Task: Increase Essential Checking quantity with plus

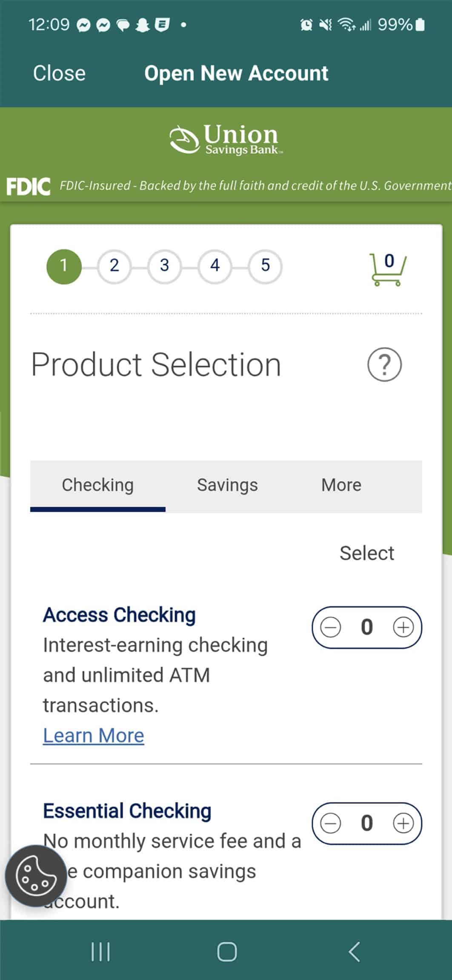Action: (x=403, y=823)
